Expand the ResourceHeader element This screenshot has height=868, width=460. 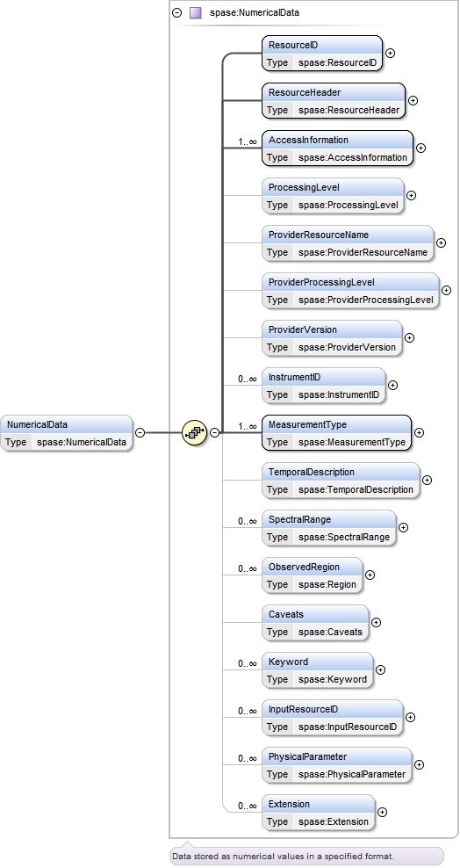point(413,100)
